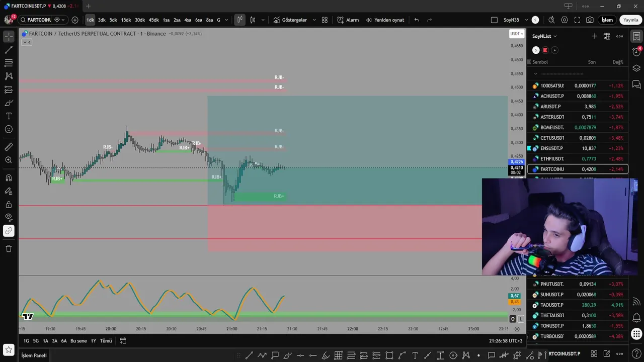Open the candlestick chart type dropdown
This screenshot has width=644, height=362.
(x=253, y=20)
